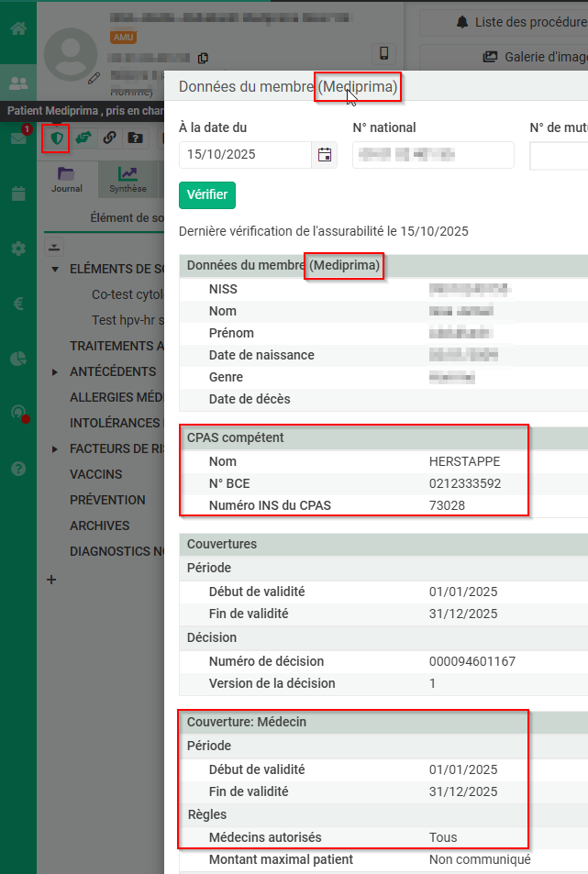Open the mail inbox with notification badge
This screenshot has width=588, height=874.
pos(17,138)
